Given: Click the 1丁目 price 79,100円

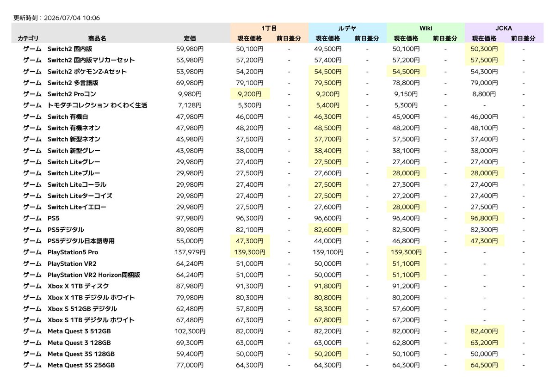Looking at the screenshot, I should point(250,83).
